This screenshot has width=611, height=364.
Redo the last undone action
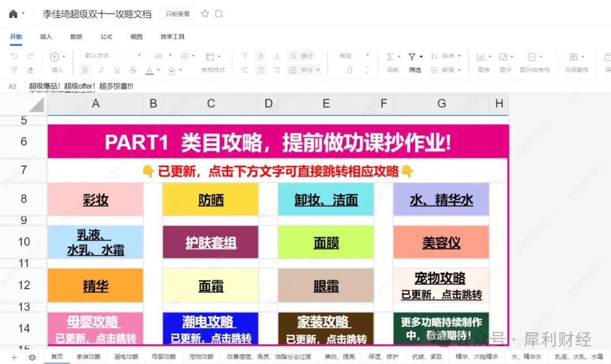point(30,56)
